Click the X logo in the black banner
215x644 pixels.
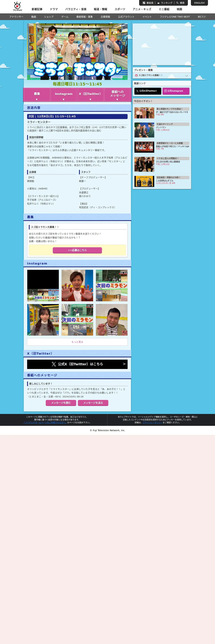pos(54,364)
